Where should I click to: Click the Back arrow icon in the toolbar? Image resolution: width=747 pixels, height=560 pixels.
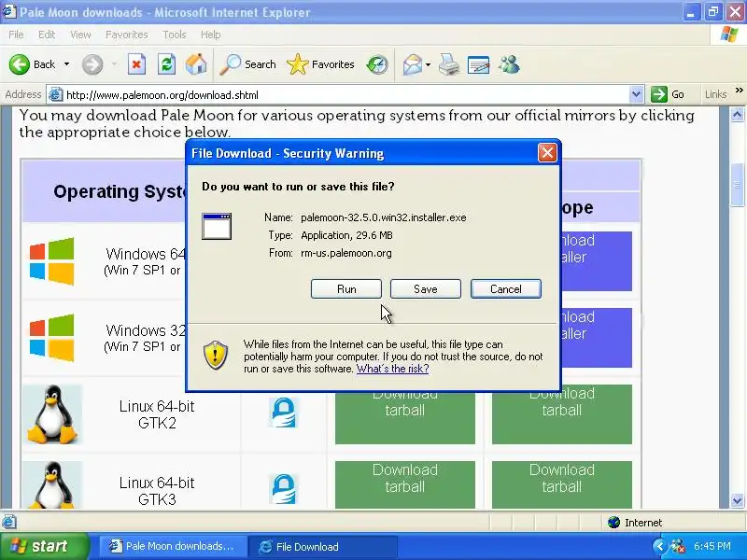(20, 64)
